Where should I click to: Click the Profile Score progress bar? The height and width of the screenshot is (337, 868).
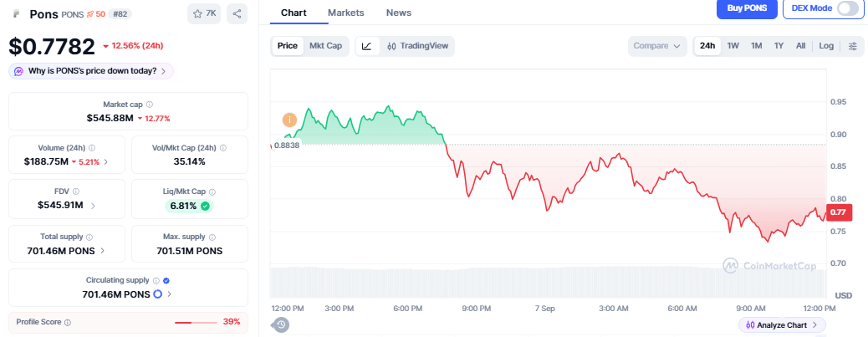196,322
